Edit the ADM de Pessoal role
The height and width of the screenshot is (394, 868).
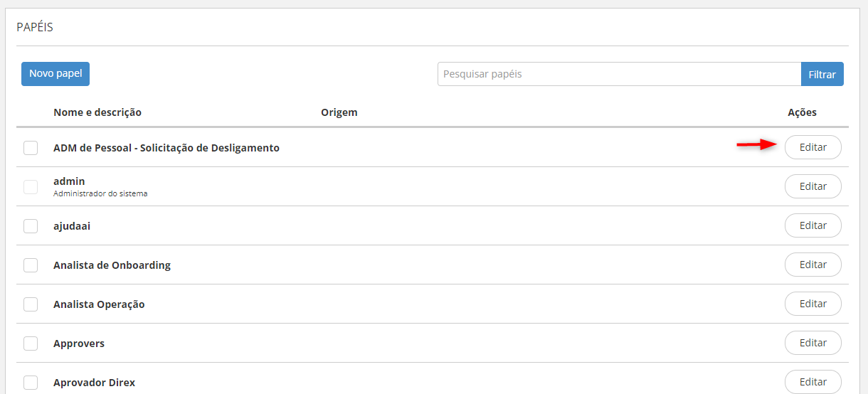813,147
